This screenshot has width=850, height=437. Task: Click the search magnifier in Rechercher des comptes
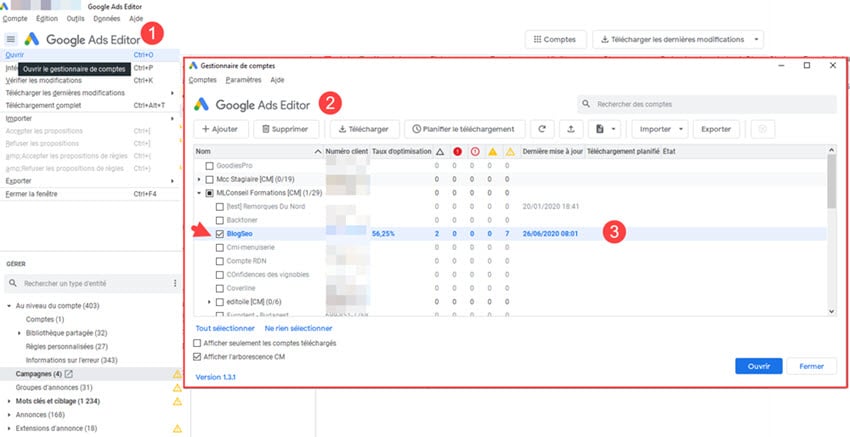[586, 104]
